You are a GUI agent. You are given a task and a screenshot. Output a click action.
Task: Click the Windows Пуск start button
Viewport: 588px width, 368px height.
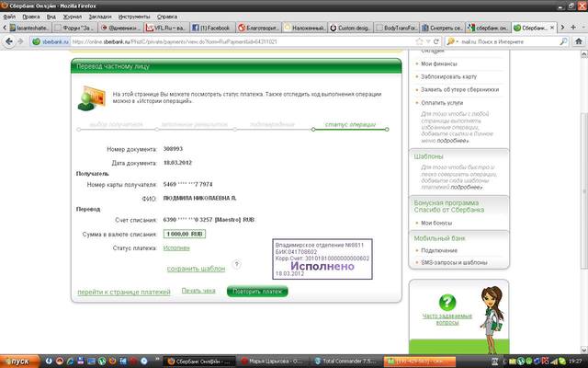coord(19,362)
